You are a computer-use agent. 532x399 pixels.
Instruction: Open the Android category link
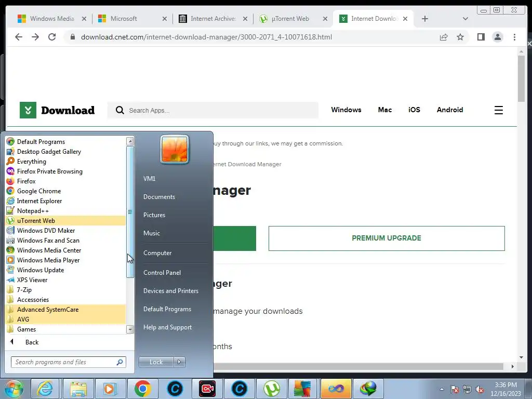point(449,110)
